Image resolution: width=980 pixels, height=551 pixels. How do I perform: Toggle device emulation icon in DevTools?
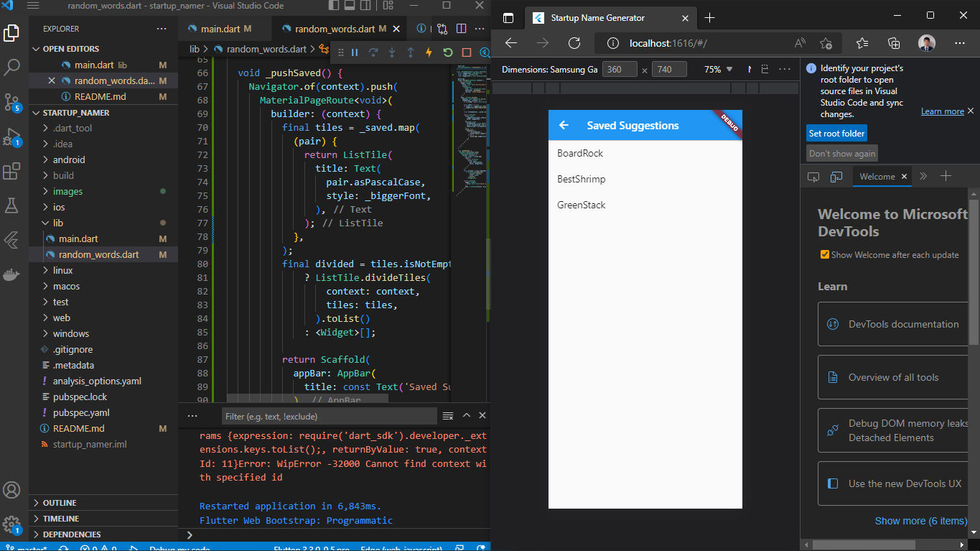point(836,176)
